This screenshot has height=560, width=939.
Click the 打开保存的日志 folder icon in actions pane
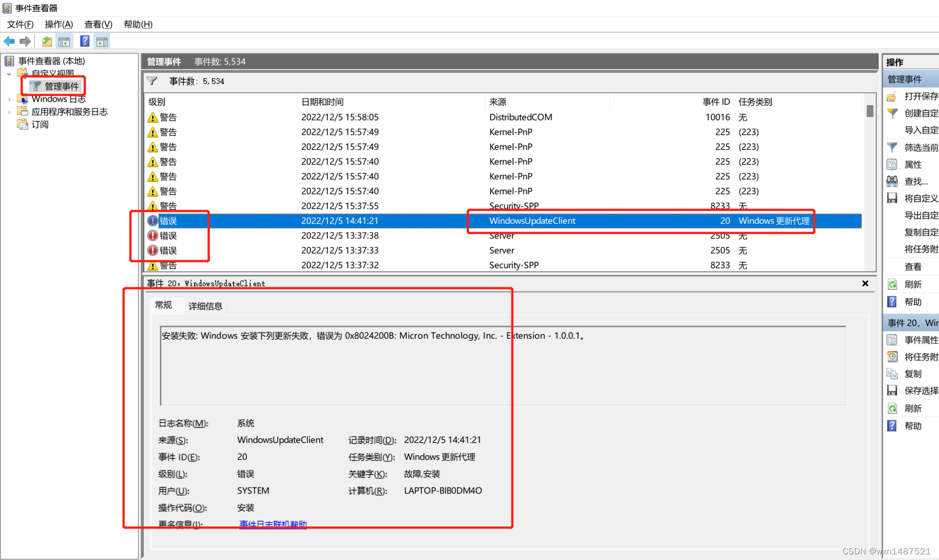click(x=892, y=96)
